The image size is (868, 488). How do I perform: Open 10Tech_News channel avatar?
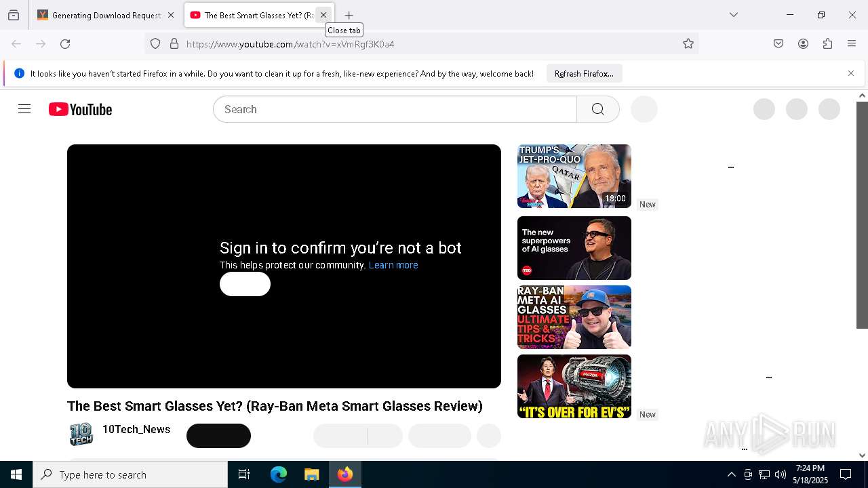click(81, 434)
